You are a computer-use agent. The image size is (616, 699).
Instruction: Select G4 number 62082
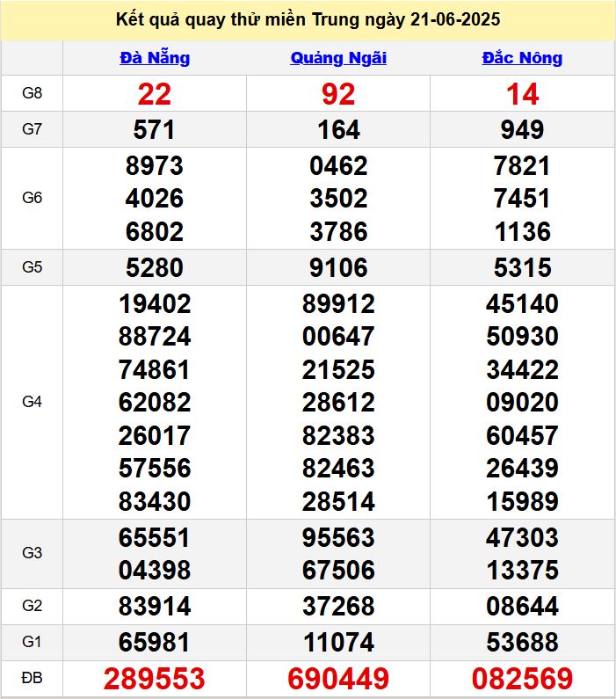tap(155, 403)
